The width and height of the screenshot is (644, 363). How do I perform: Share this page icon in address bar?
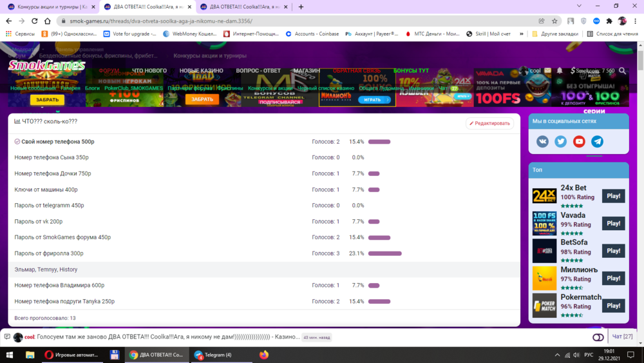542,21
